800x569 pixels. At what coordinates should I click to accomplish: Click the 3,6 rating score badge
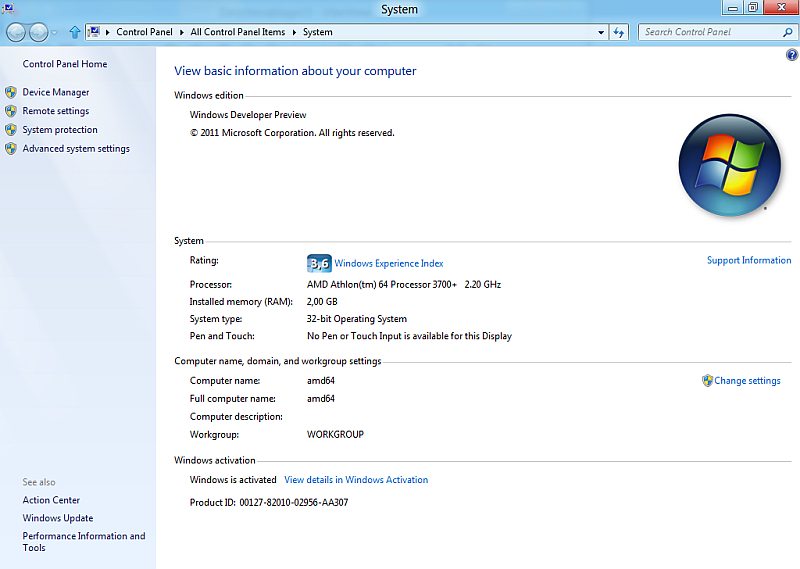click(x=319, y=263)
